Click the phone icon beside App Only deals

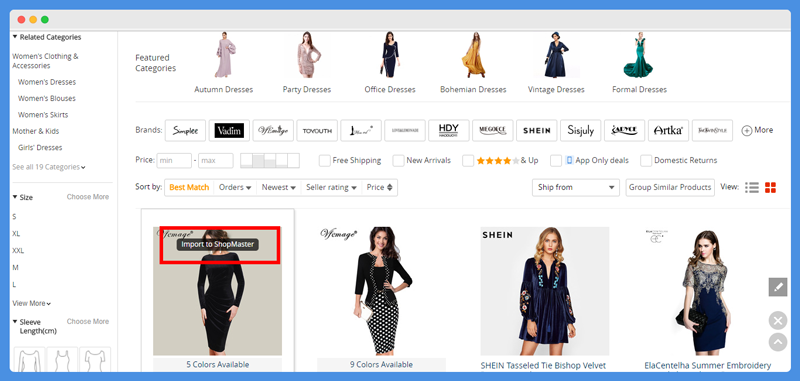[569, 160]
